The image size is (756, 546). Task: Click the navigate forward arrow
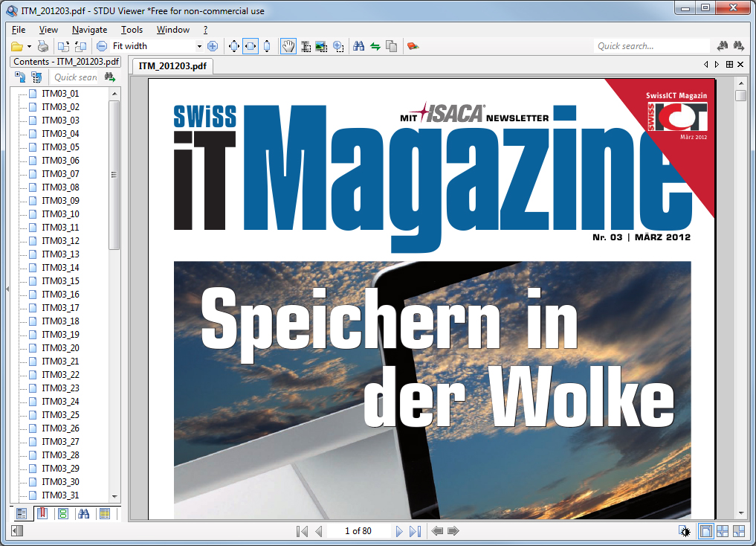453,531
